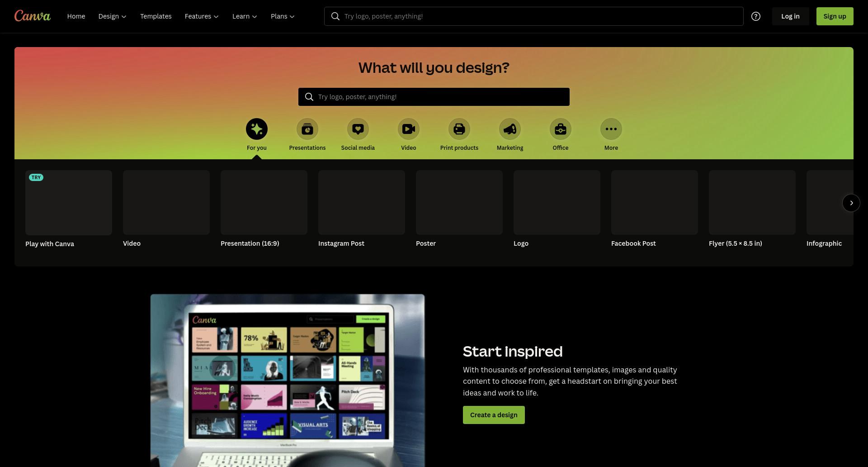This screenshot has width=868, height=467.
Task: Open Play with Canva card
Action: point(69,209)
